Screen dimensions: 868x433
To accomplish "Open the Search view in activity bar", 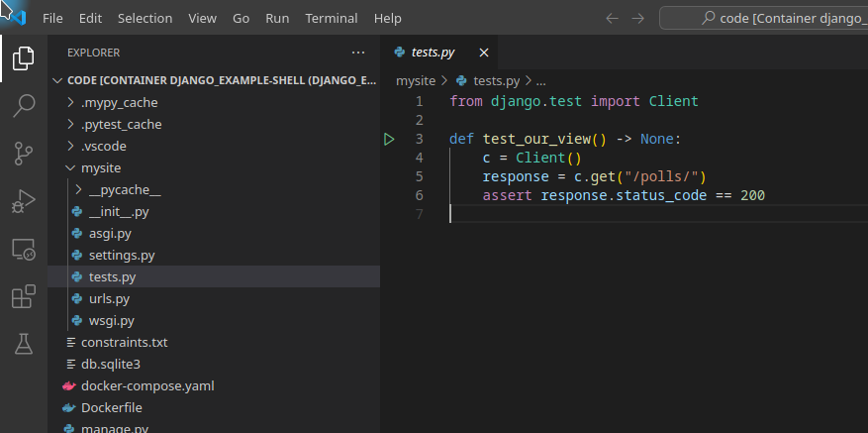I will point(23,105).
